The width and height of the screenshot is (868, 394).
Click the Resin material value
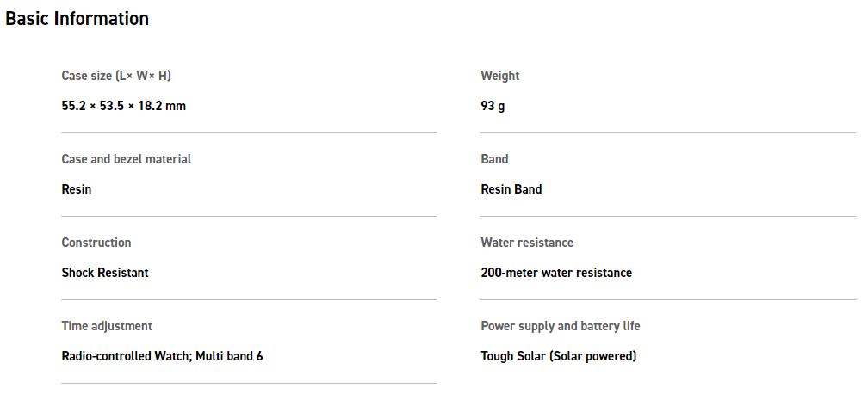click(77, 189)
